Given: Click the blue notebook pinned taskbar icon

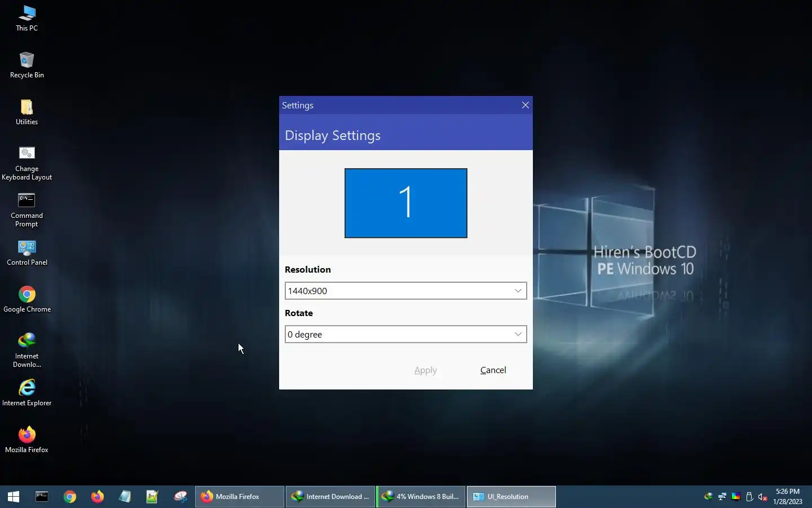Looking at the screenshot, I should [x=125, y=497].
